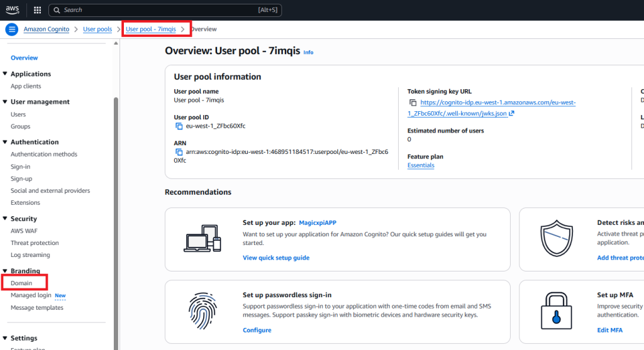
Task: Click View quick setup guide link
Action: [276, 258]
